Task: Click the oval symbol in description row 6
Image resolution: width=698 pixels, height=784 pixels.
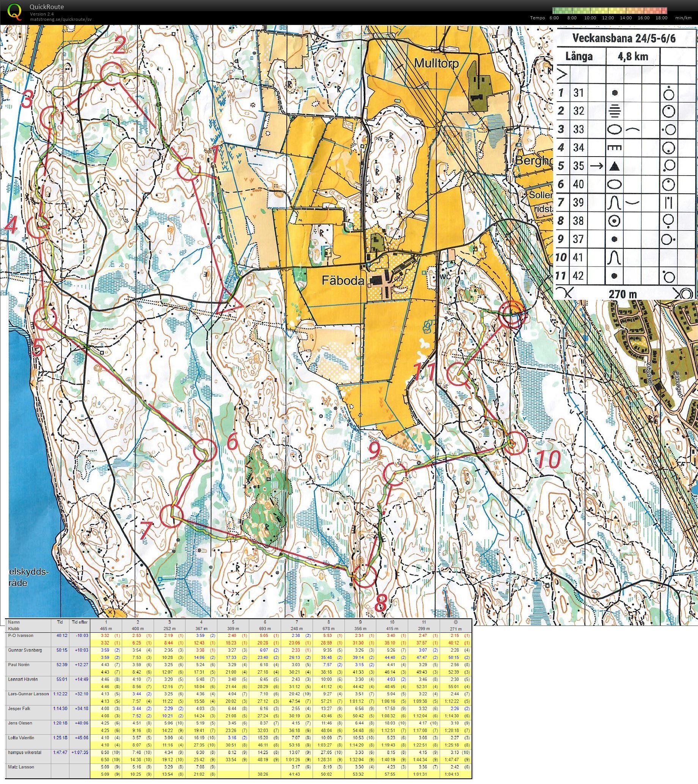Action: point(615,184)
